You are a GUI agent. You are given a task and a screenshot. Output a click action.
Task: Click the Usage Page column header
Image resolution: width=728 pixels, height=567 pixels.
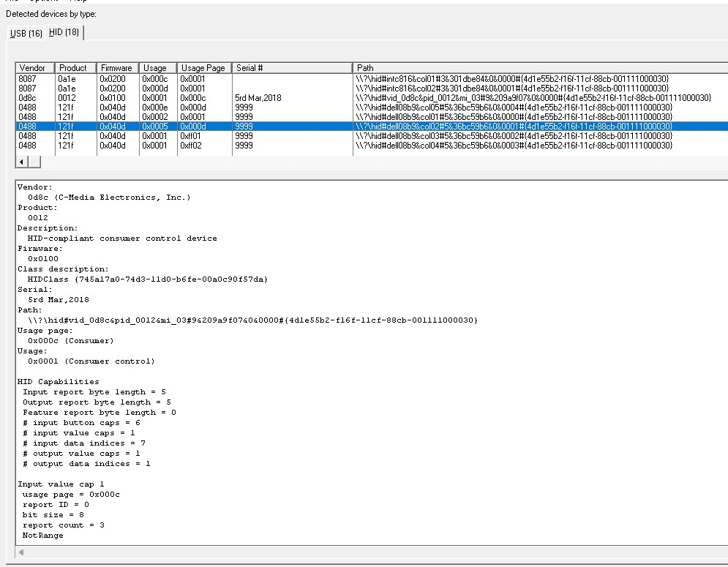pyautogui.click(x=203, y=68)
